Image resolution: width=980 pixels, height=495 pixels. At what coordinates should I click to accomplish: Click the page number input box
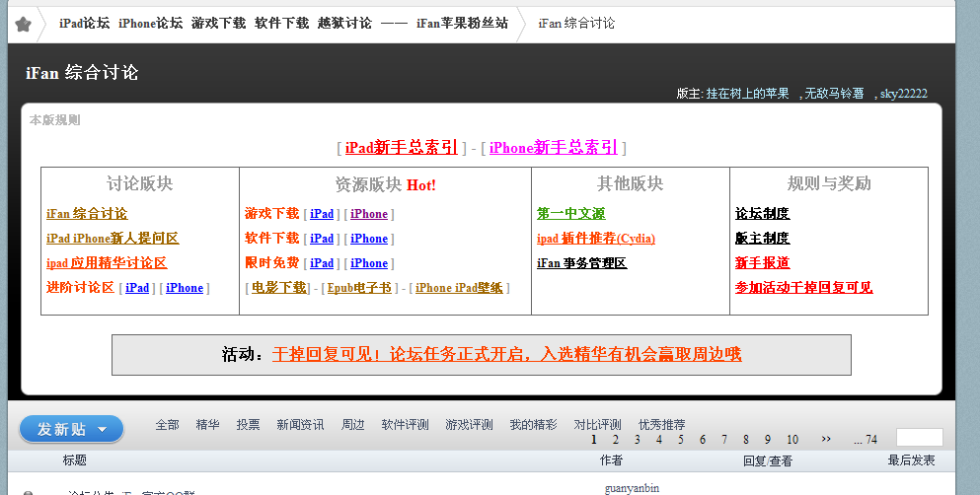tap(920, 438)
